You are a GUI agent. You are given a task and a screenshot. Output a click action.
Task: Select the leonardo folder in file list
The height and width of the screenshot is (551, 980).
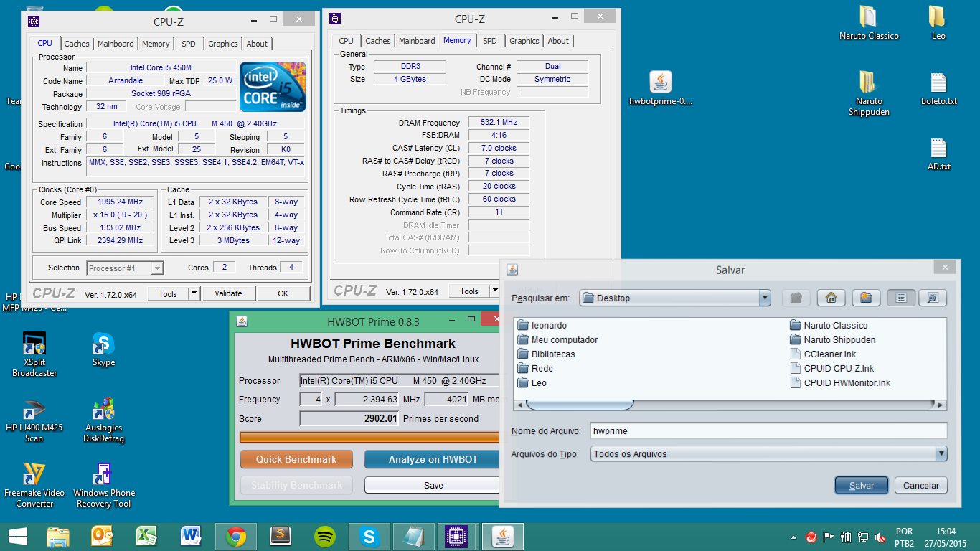click(x=542, y=326)
